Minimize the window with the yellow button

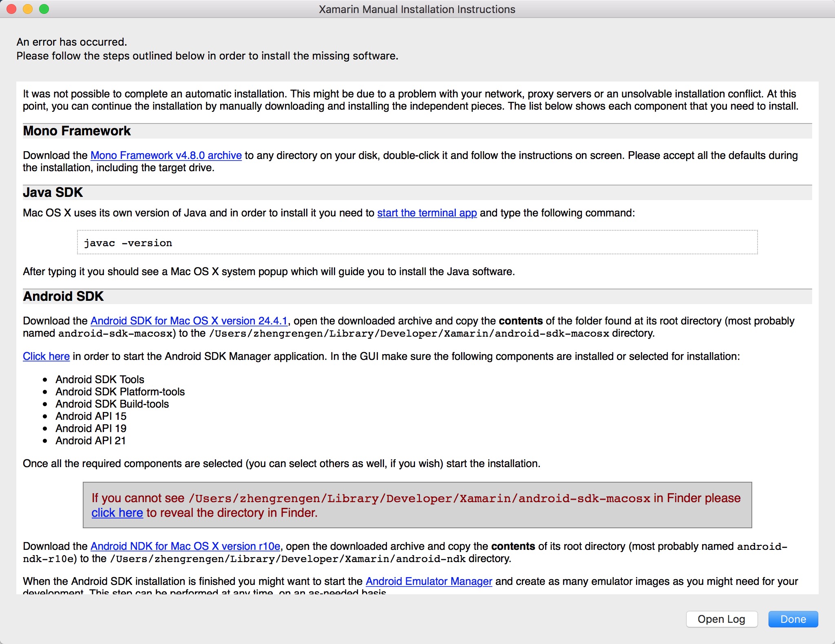click(28, 9)
